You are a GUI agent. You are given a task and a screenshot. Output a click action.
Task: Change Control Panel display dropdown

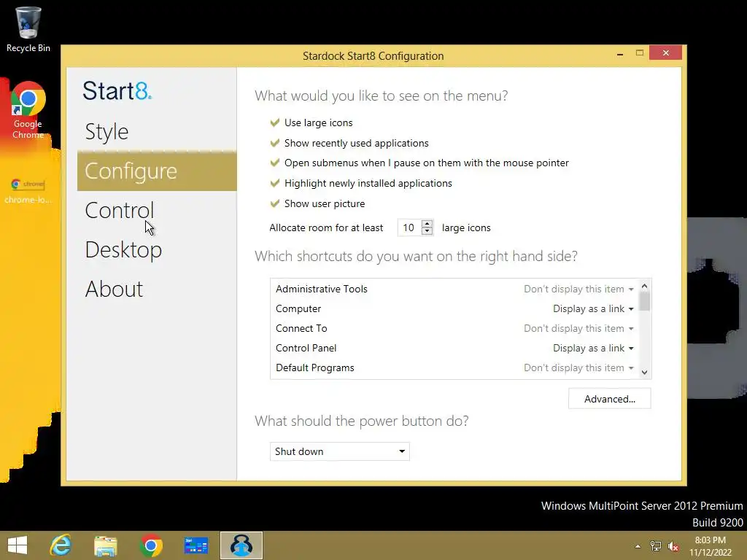tap(593, 348)
